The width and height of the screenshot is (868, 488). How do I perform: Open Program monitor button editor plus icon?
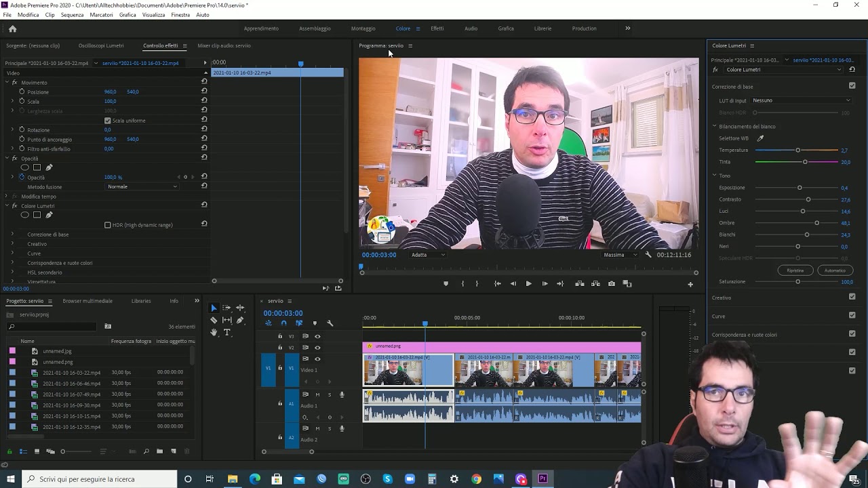pyautogui.click(x=690, y=284)
